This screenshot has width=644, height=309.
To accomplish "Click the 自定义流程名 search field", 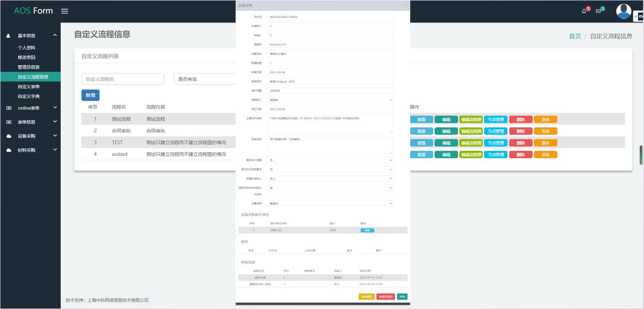I will [x=122, y=79].
